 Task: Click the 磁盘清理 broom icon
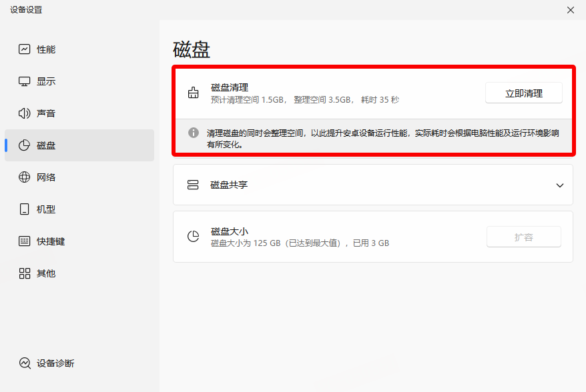tap(194, 93)
